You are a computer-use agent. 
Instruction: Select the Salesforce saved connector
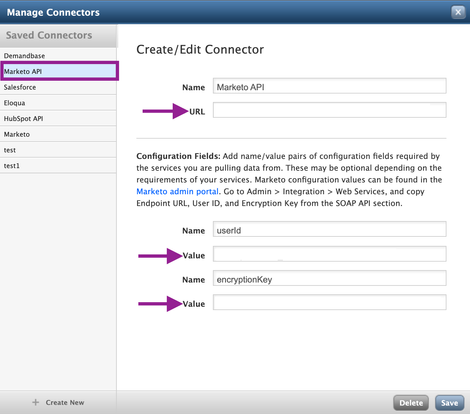point(58,87)
